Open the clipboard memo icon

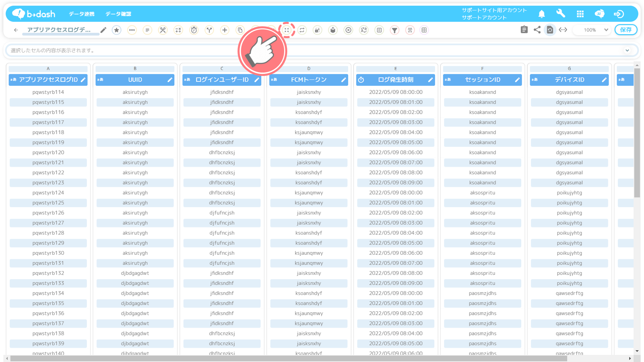point(524,30)
